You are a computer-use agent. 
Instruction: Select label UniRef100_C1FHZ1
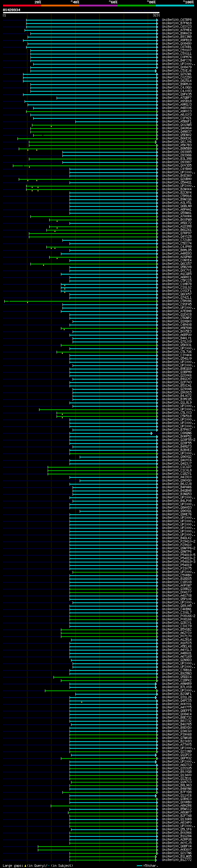(x=177, y=118)
